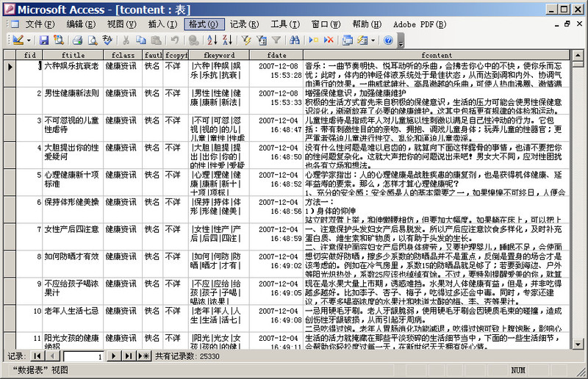Image resolution: width=588 pixels, height=379 pixels.
Task: Click the Undo arrow icon
Action: 174,40
